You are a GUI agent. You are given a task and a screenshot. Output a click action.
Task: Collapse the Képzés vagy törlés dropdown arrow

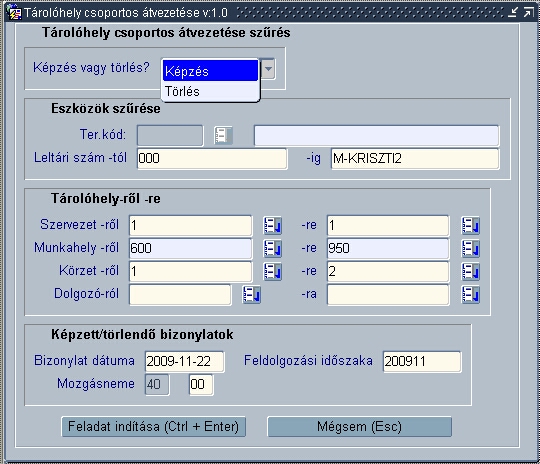pos(268,69)
